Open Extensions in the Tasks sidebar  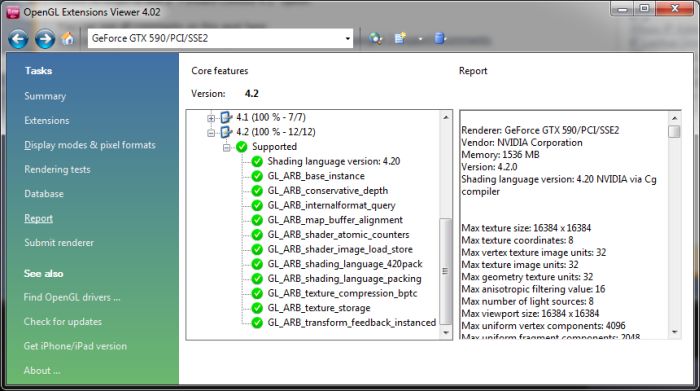click(47, 121)
